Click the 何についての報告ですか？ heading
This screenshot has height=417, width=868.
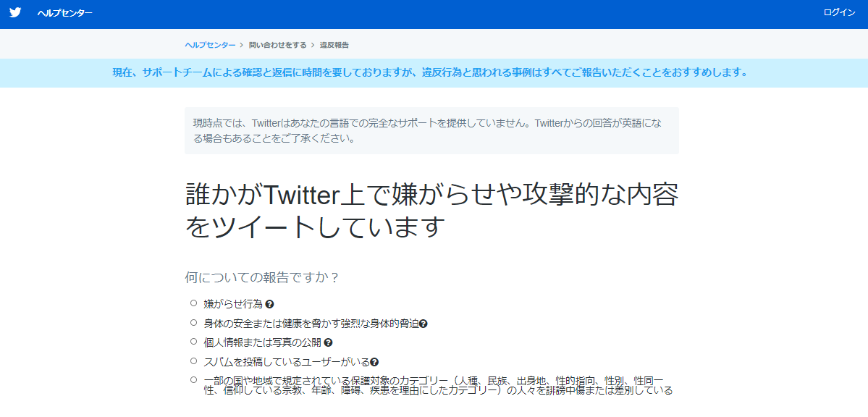point(262,277)
